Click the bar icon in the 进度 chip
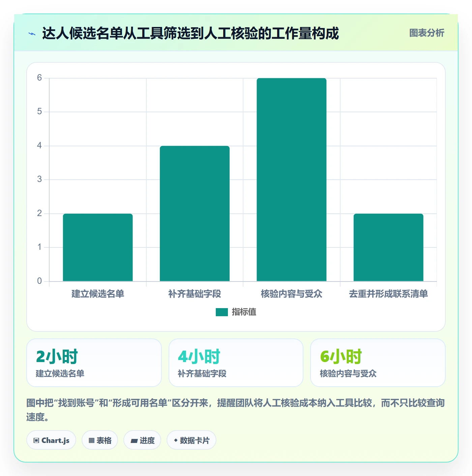472x476 pixels. [x=134, y=441]
